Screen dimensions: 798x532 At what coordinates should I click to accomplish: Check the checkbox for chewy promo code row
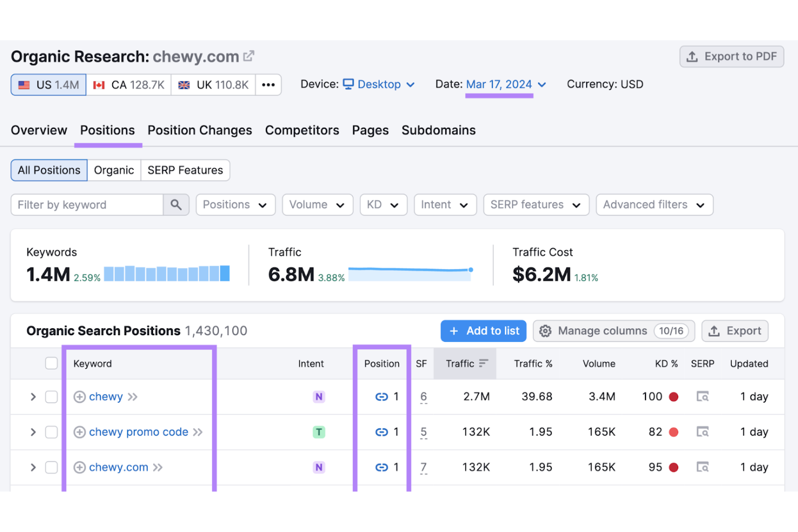point(51,432)
